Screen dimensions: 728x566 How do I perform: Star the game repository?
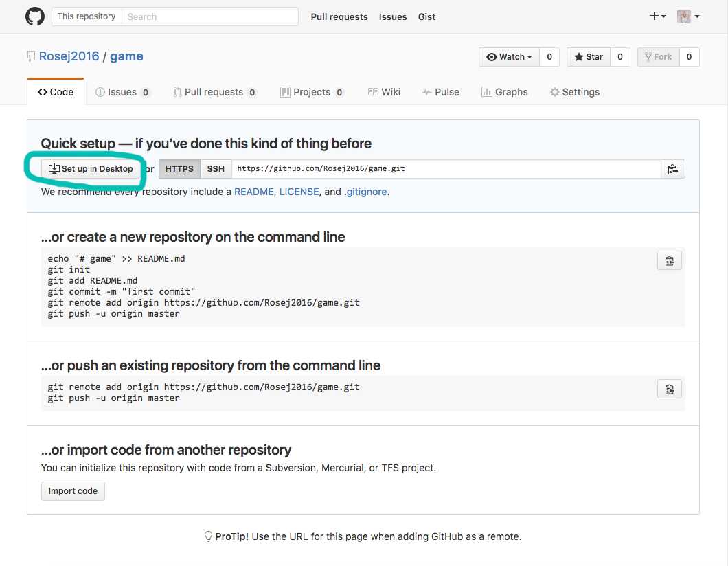tap(589, 56)
